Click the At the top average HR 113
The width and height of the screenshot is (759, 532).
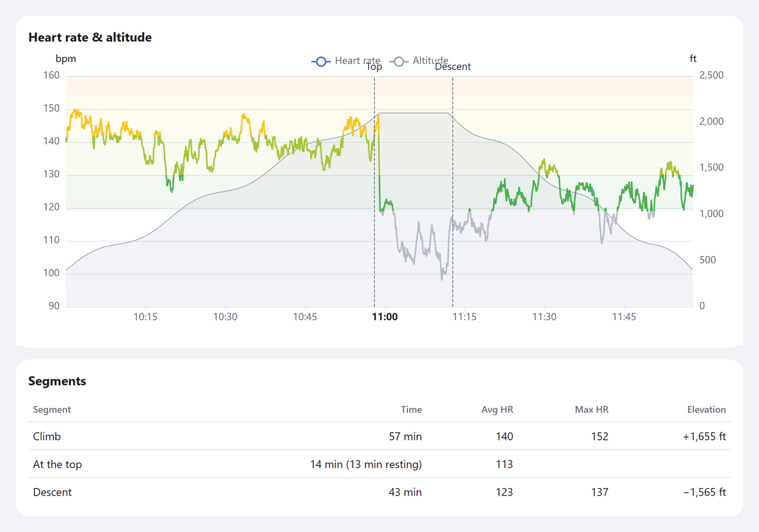tap(504, 464)
